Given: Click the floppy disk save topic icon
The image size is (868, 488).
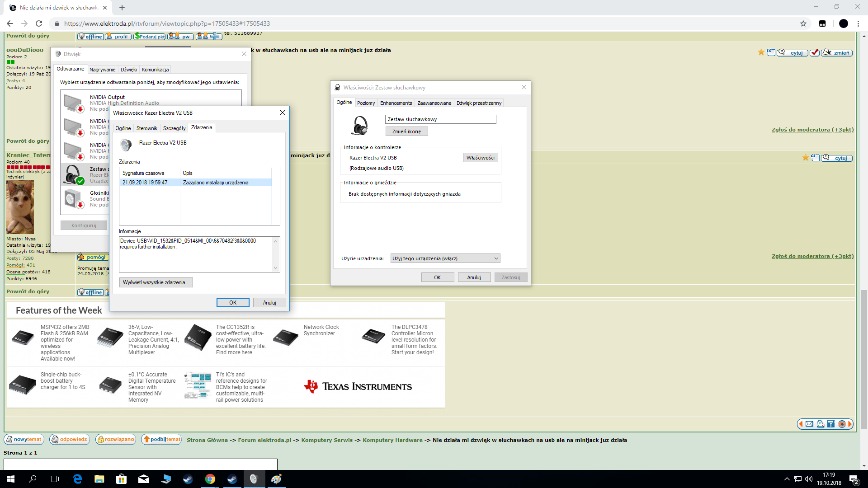Looking at the screenshot, I should coord(831,424).
